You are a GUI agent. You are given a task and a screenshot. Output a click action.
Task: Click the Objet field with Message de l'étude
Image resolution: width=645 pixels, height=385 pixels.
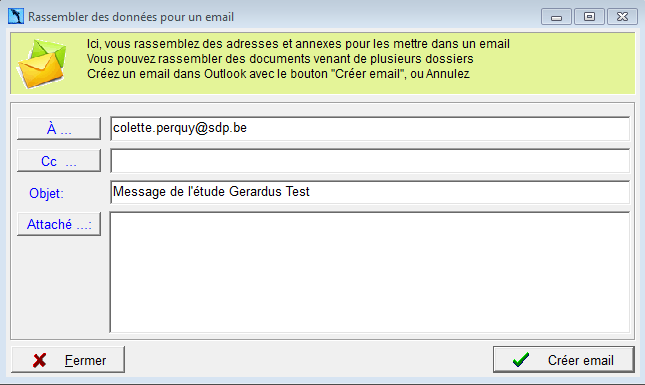coord(370,192)
